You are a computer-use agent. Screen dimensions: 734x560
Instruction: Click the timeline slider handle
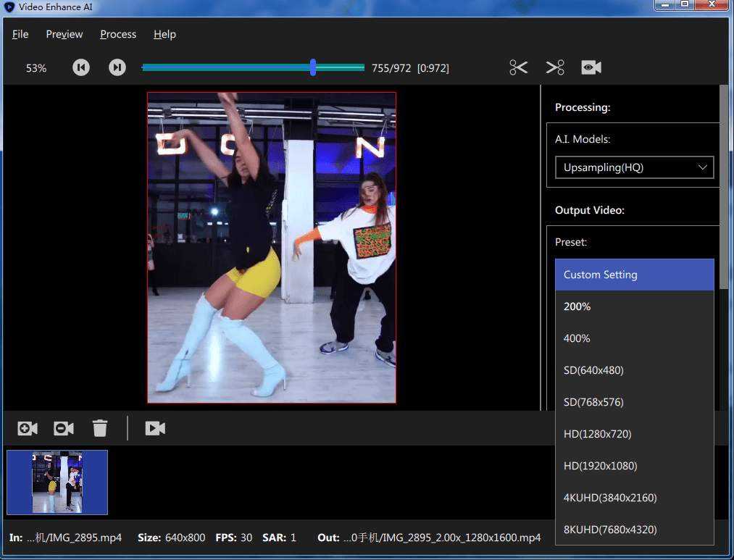313,67
